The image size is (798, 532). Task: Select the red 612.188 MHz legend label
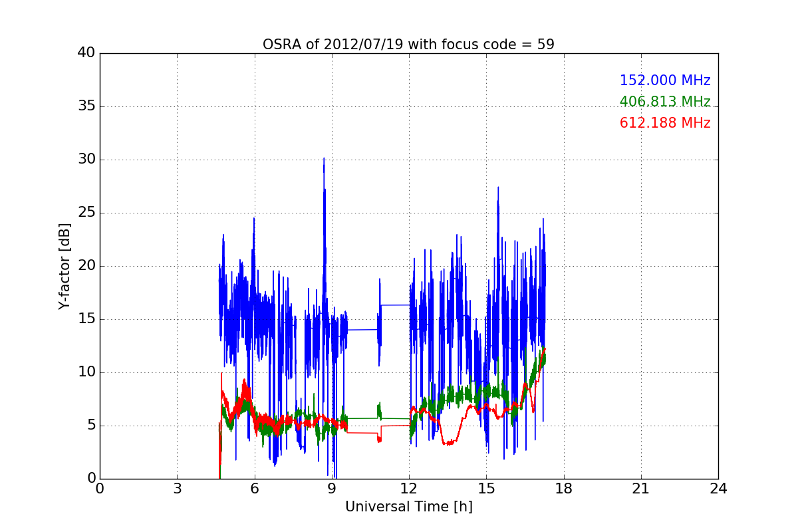pyautogui.click(x=665, y=123)
